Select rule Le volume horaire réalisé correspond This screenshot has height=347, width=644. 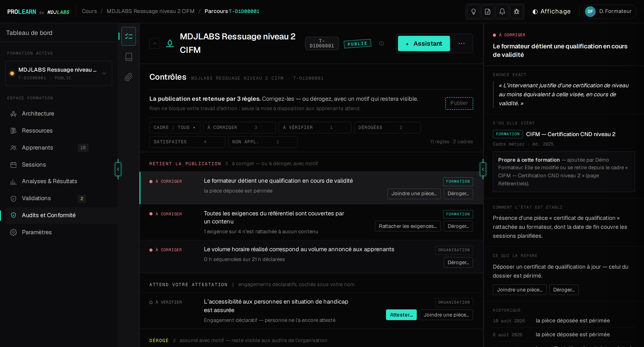click(311, 257)
